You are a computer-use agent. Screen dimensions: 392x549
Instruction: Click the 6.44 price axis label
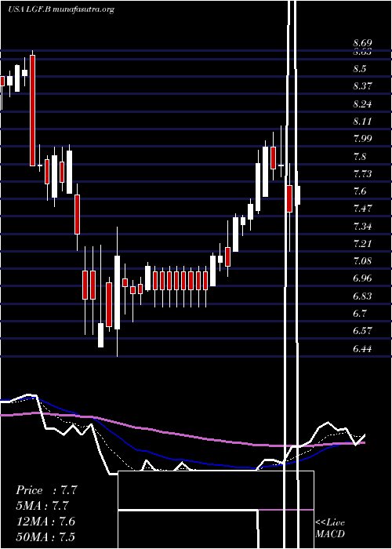click(362, 349)
